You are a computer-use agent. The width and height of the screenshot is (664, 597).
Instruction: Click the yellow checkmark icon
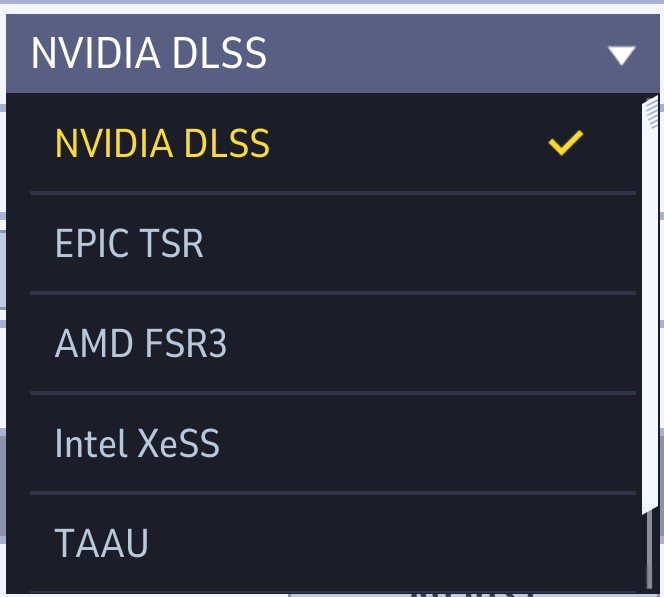pyautogui.click(x=565, y=144)
